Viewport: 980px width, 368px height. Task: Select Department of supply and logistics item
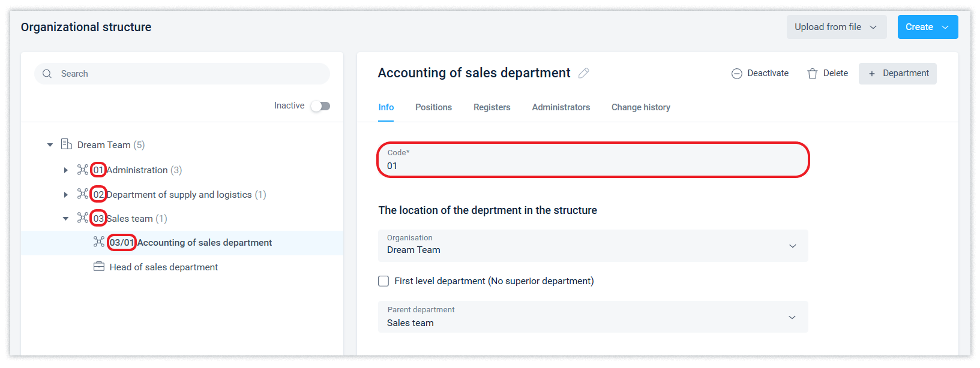(x=179, y=195)
